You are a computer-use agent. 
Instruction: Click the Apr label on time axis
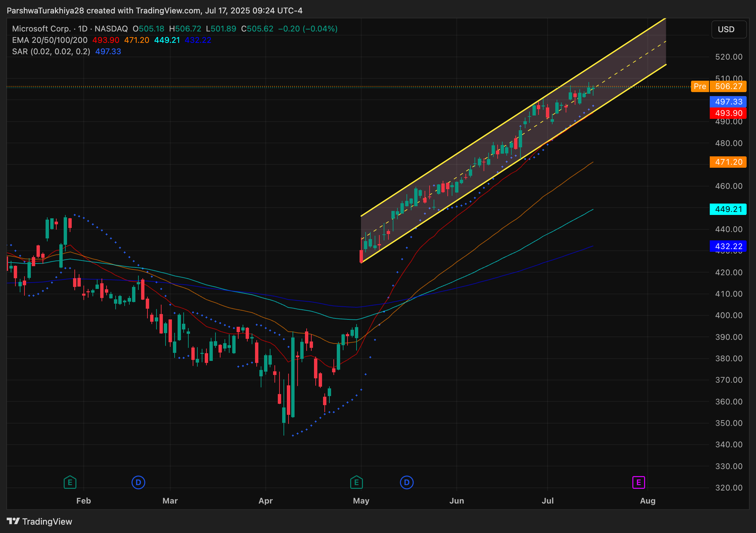(266, 501)
